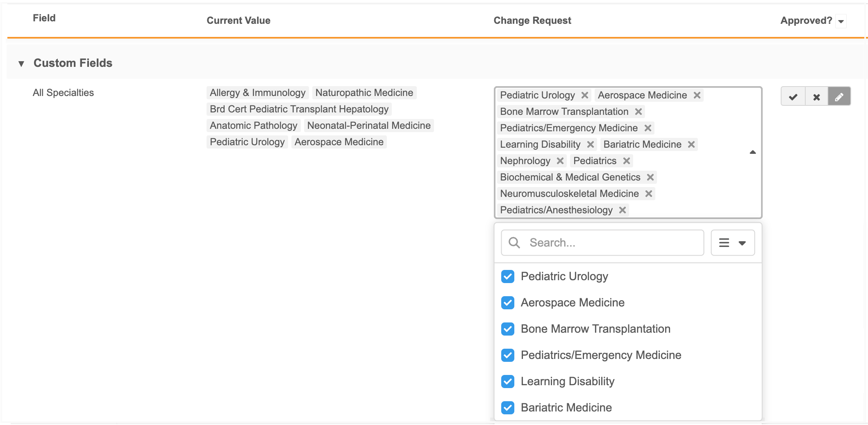
Task: Remove the Aerospace Medicine tag
Action: [x=697, y=95]
